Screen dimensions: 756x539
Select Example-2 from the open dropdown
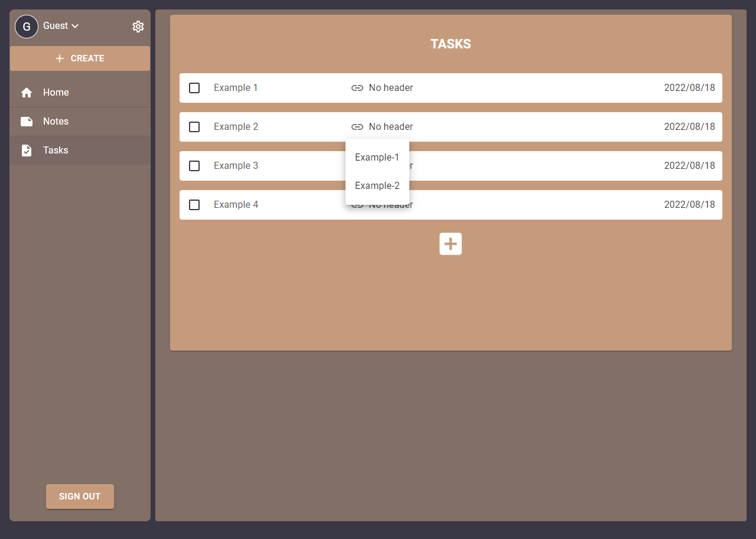click(377, 185)
